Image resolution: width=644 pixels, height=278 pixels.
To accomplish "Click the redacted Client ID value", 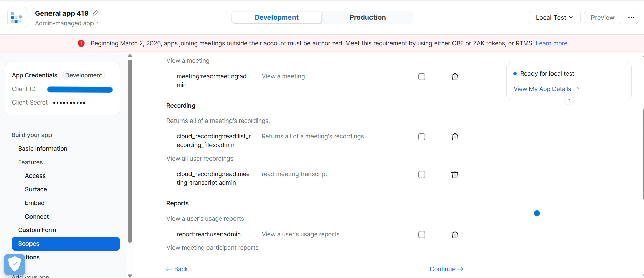I will tap(80, 89).
